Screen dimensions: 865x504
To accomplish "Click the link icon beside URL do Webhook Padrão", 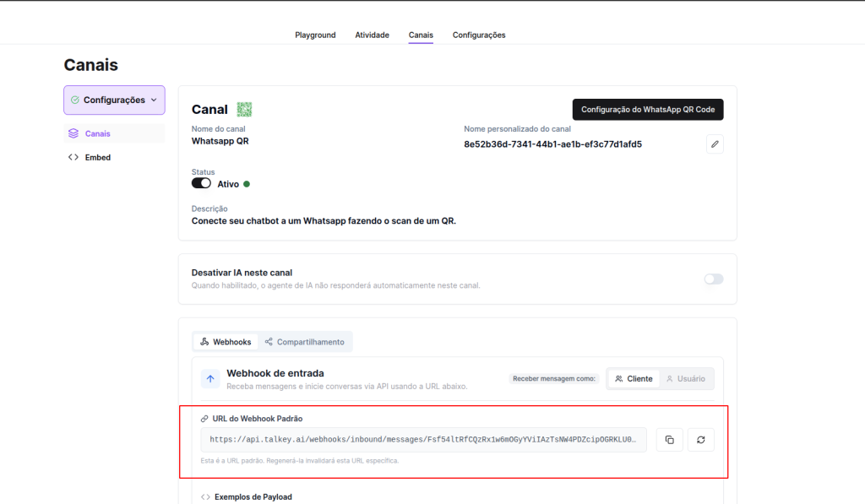I will tap(204, 419).
